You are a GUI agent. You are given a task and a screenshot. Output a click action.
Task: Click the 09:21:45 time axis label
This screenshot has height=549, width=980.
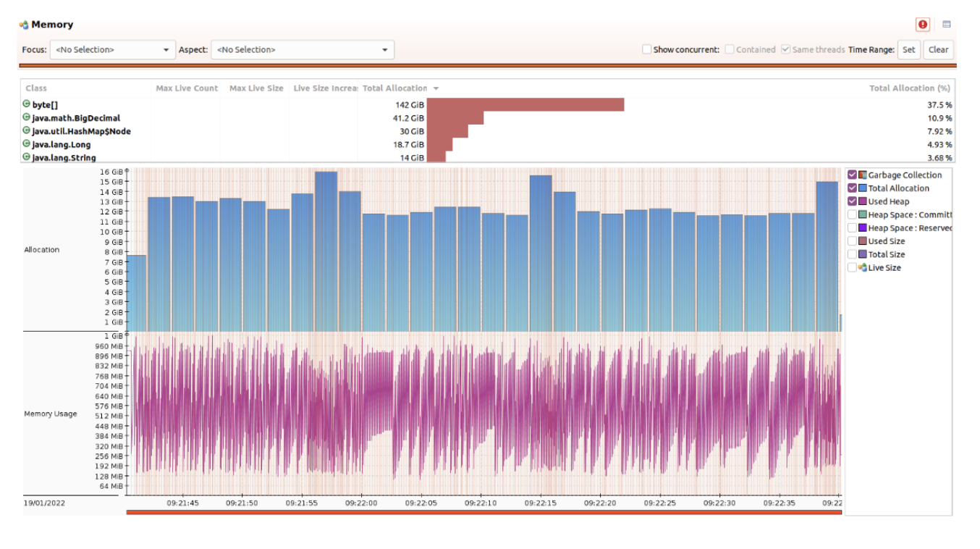(x=183, y=503)
